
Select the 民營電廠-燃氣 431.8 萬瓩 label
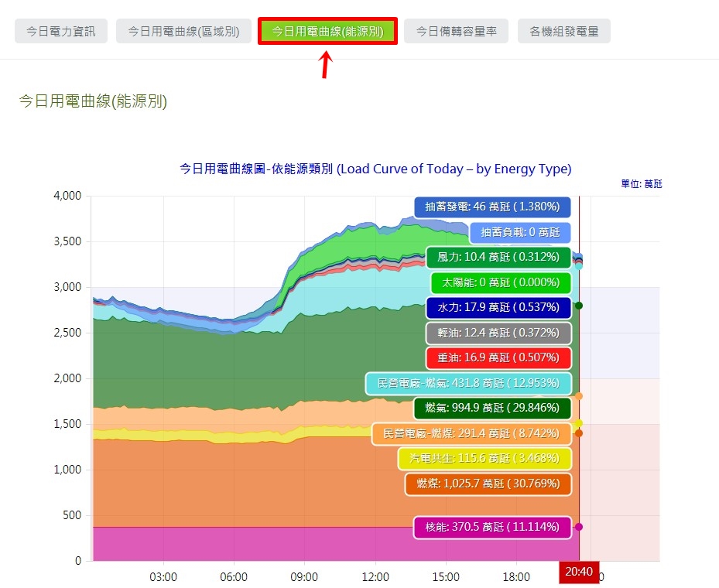(468, 383)
